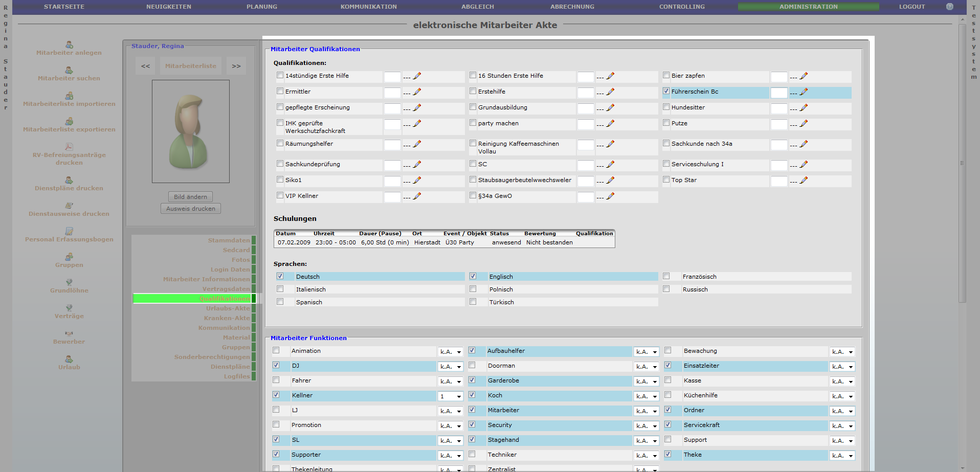Uncheck the DJ function checkbox
The width and height of the screenshot is (980, 472).
(x=276, y=365)
